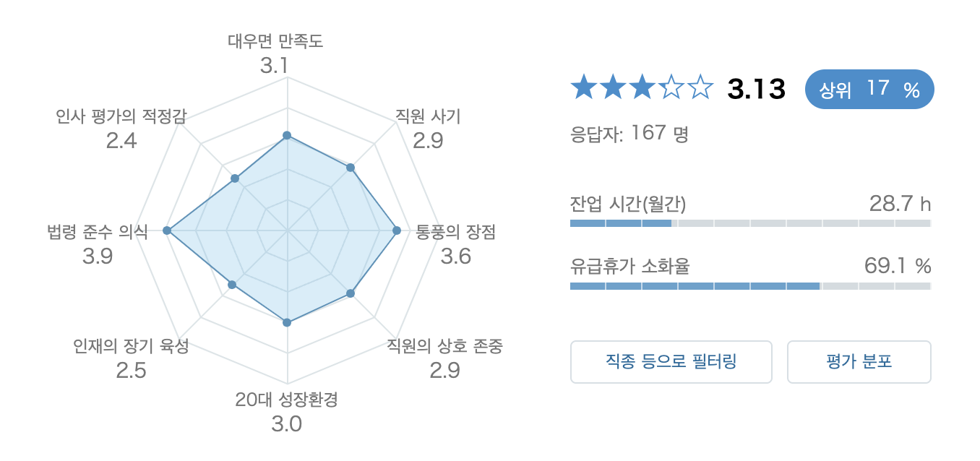Viewport: 980px width, 461px height.
Task: Click the 20대 성장환경 label
Action: click(x=287, y=399)
